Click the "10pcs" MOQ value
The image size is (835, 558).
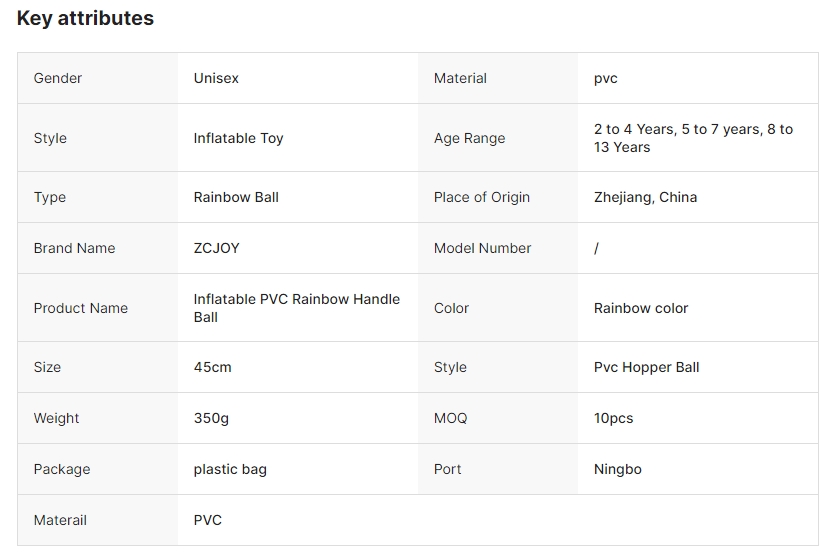click(613, 418)
